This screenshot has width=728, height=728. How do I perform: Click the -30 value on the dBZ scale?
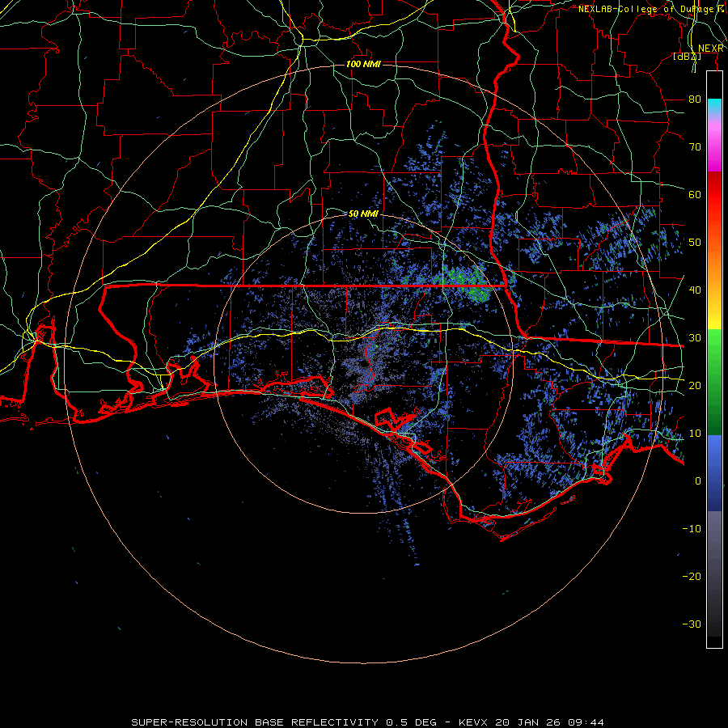click(x=692, y=624)
